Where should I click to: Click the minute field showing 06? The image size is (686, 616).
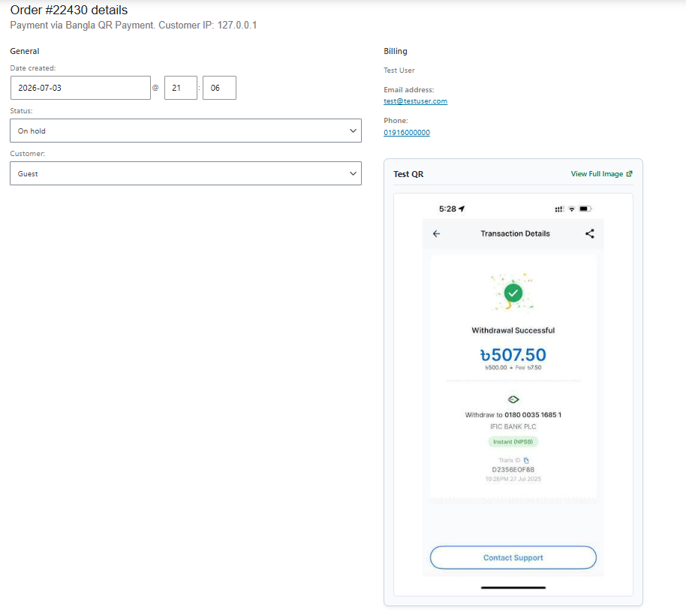tap(219, 88)
